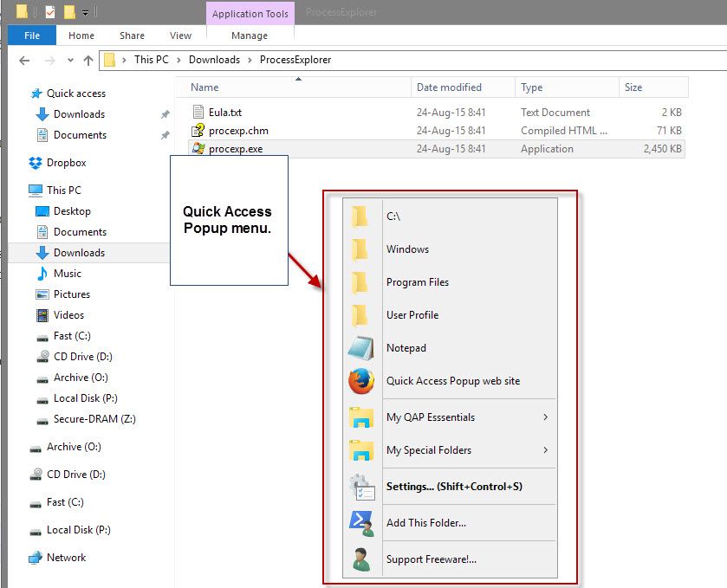Open Dropbox in the navigation pane
The image size is (727, 588).
pyautogui.click(x=67, y=163)
